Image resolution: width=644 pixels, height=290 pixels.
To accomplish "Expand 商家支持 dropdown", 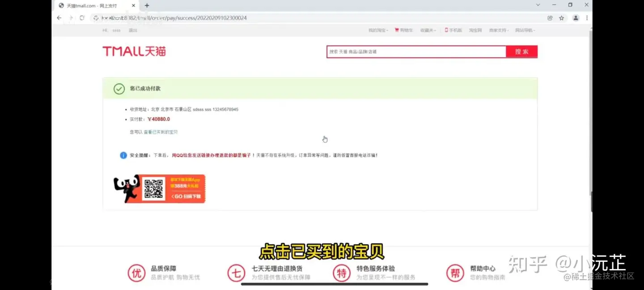I will pyautogui.click(x=499, y=30).
